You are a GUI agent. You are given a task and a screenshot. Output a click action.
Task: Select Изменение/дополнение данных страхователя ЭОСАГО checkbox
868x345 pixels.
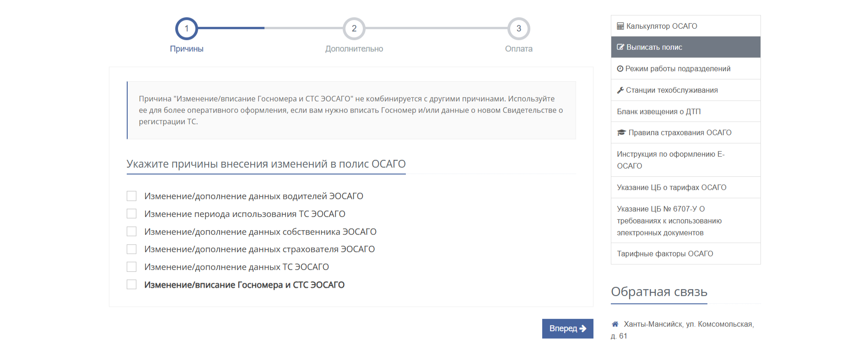(x=131, y=249)
